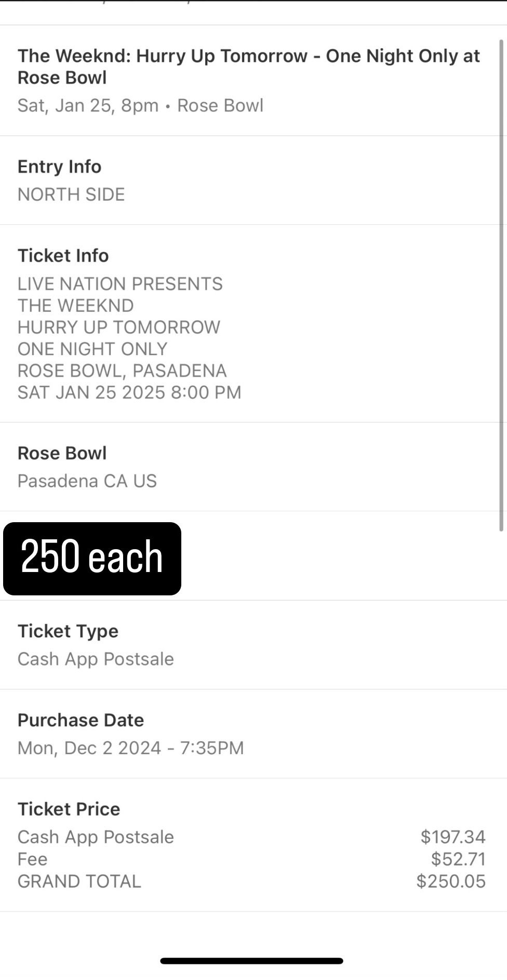Viewport: 507px width, 980px height.
Task: Tap the ROSE BOWL, PASADENA line
Action: 122,371
